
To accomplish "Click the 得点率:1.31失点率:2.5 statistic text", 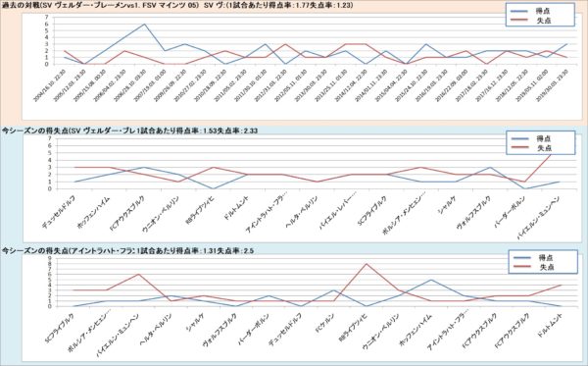I will [216, 250].
